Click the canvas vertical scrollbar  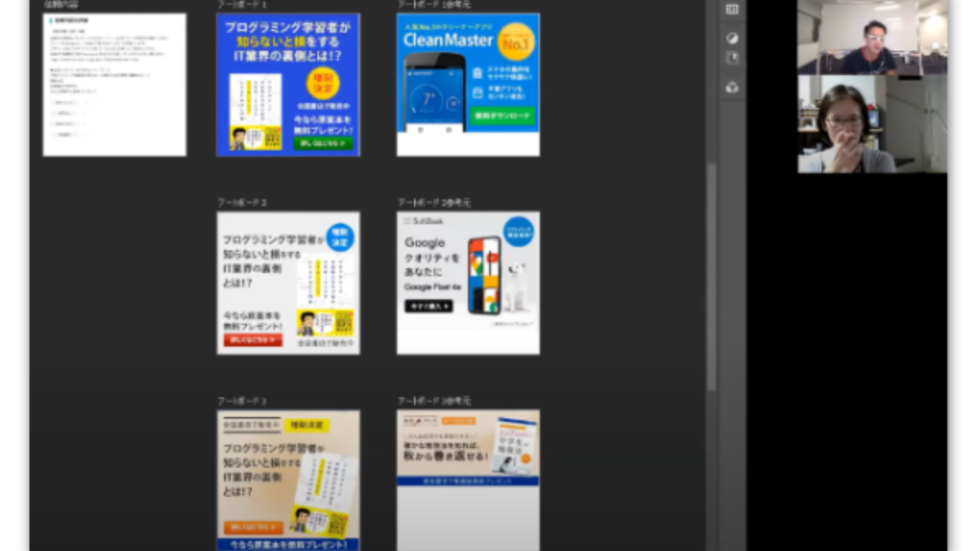(711, 275)
